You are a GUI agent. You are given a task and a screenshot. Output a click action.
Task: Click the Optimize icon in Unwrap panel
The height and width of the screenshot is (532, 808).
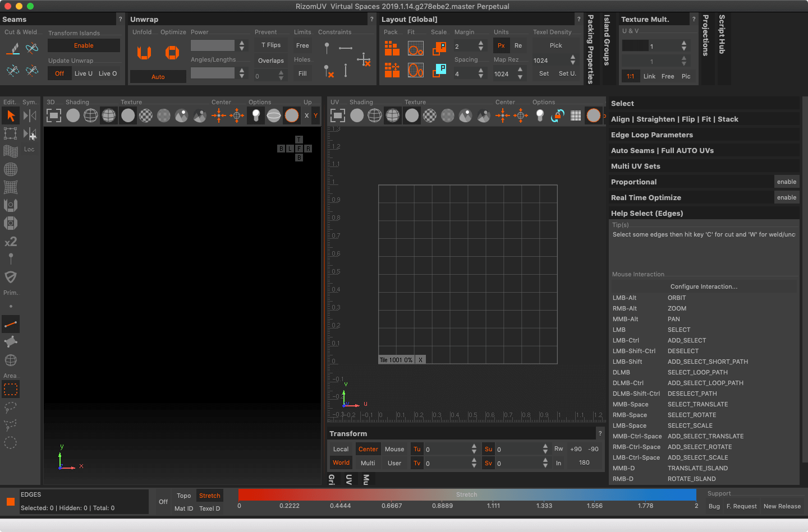pyautogui.click(x=172, y=53)
